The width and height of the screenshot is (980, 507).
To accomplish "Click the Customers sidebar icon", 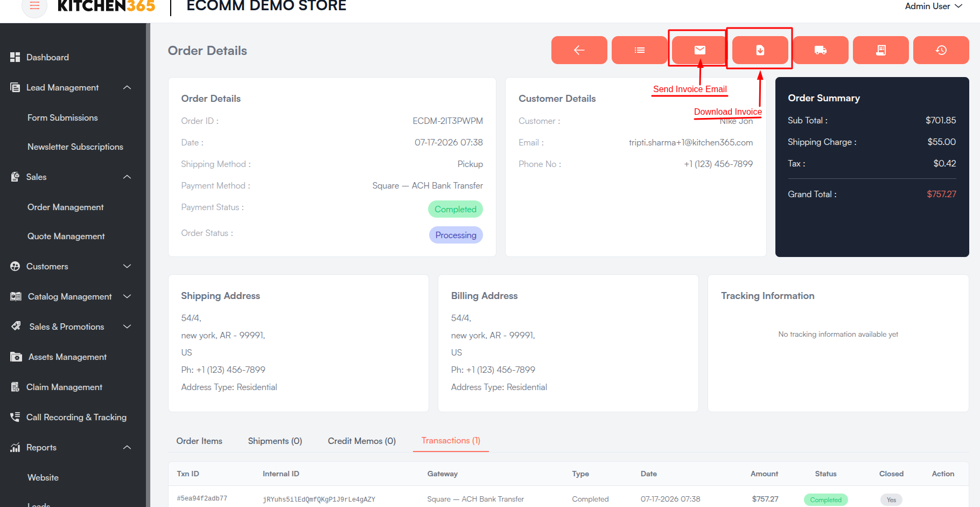I will pos(15,266).
